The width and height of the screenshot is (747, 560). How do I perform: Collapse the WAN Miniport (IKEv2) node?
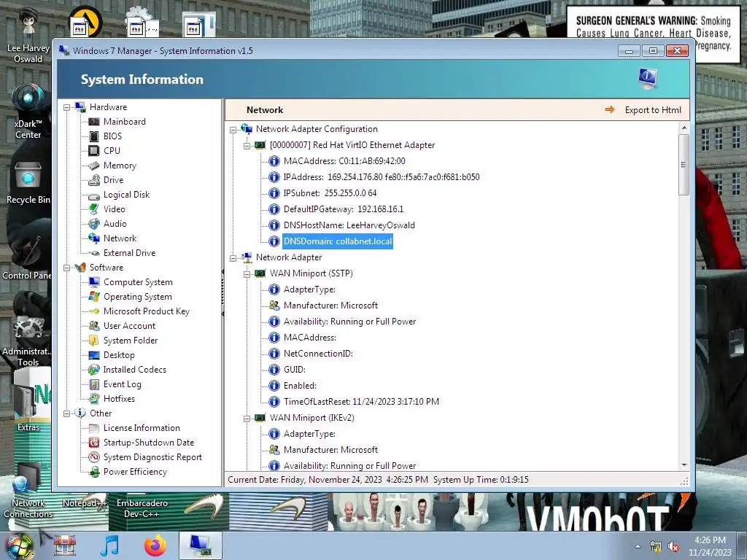[247, 419]
